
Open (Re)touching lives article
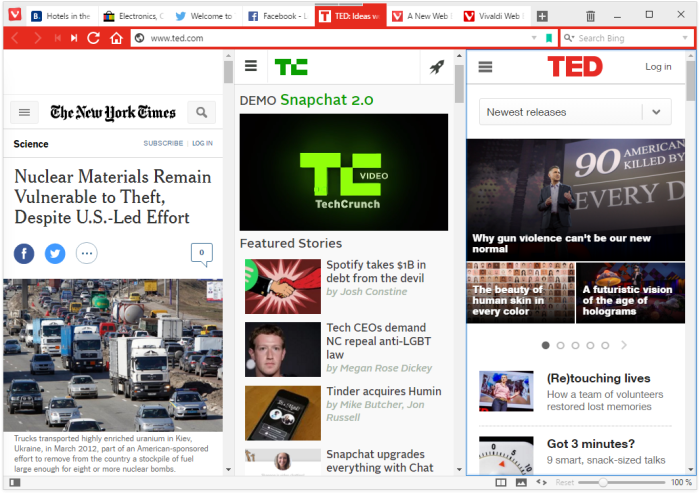(x=598, y=378)
